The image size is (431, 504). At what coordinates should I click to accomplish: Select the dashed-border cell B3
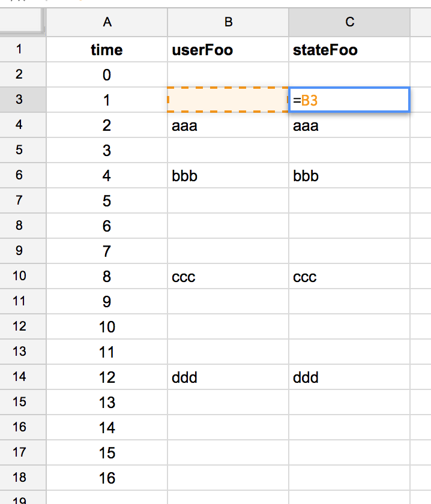pos(228,100)
